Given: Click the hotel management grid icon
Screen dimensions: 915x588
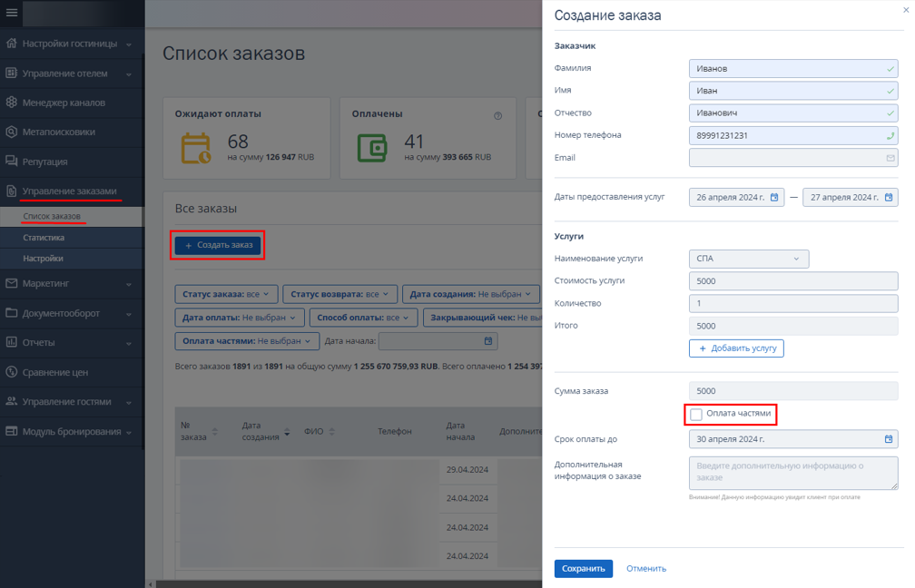Looking at the screenshot, I should coord(11,73).
